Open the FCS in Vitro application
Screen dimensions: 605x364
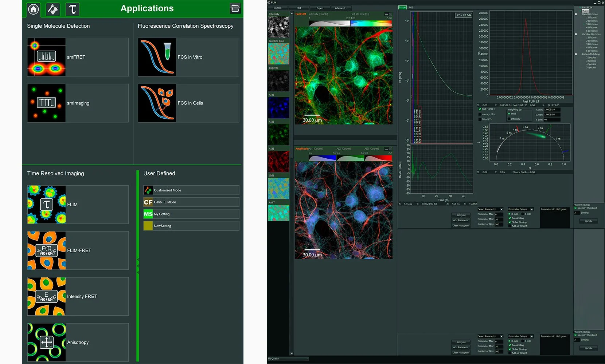[x=188, y=57]
